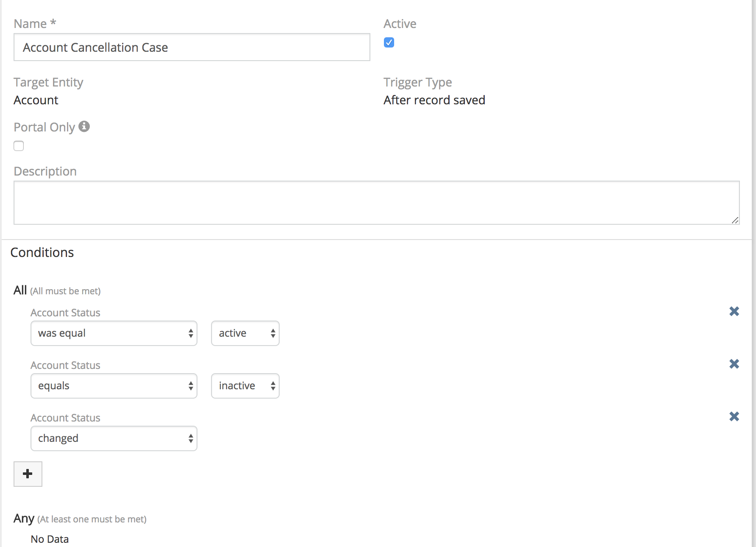Click inside the Description text area
Viewport: 756px width, 547px height.
376,203
